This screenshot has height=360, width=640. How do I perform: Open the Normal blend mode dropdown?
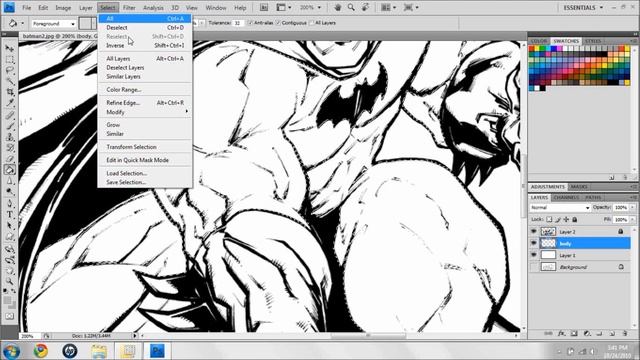point(560,208)
